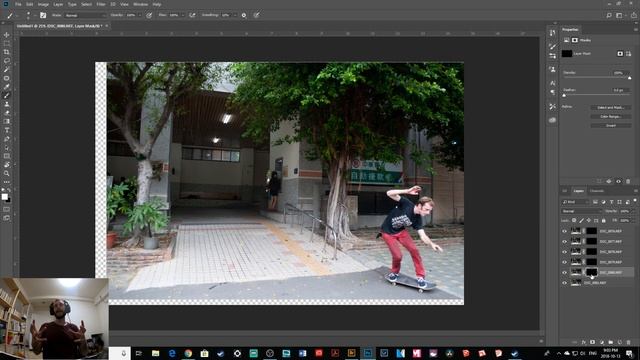
Task: Open smoothing options gear icon
Action: 244,15
